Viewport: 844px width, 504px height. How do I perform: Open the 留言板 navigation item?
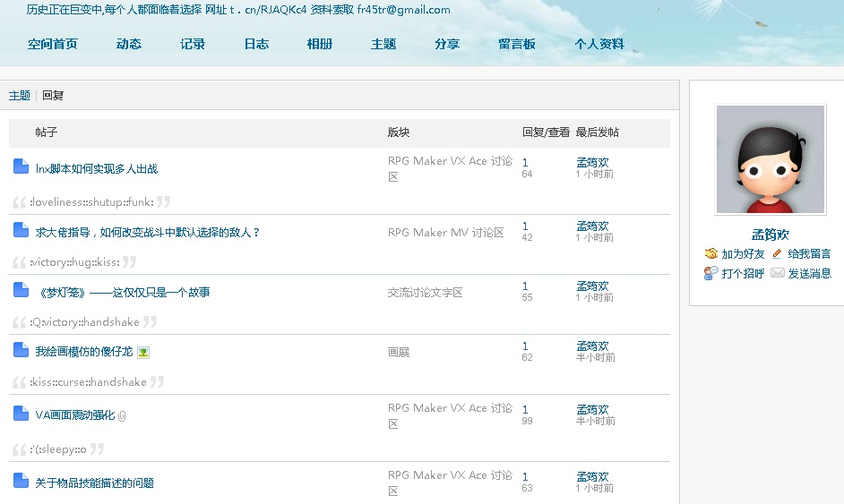[517, 44]
